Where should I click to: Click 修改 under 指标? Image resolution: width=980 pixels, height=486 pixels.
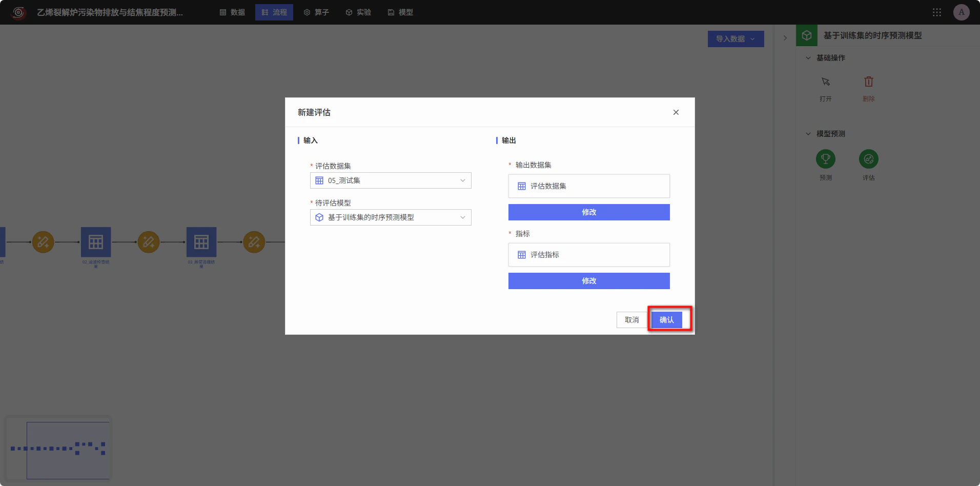coord(589,281)
